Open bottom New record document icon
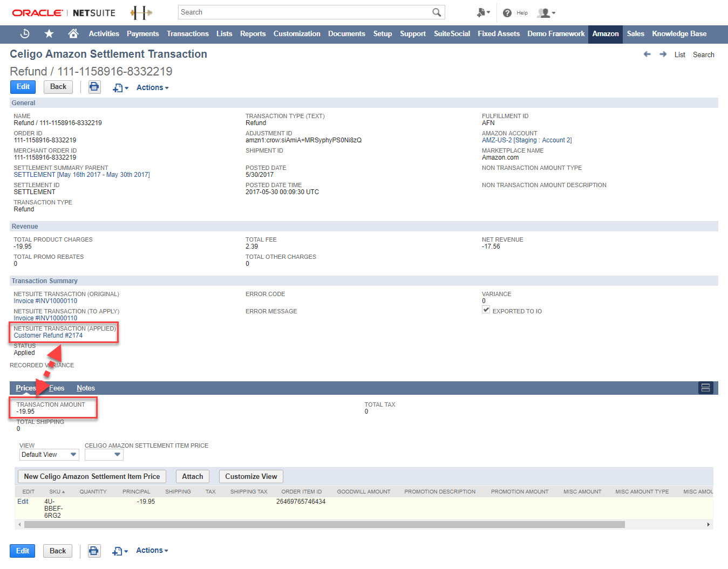This screenshot has height=569, width=728. (120, 551)
